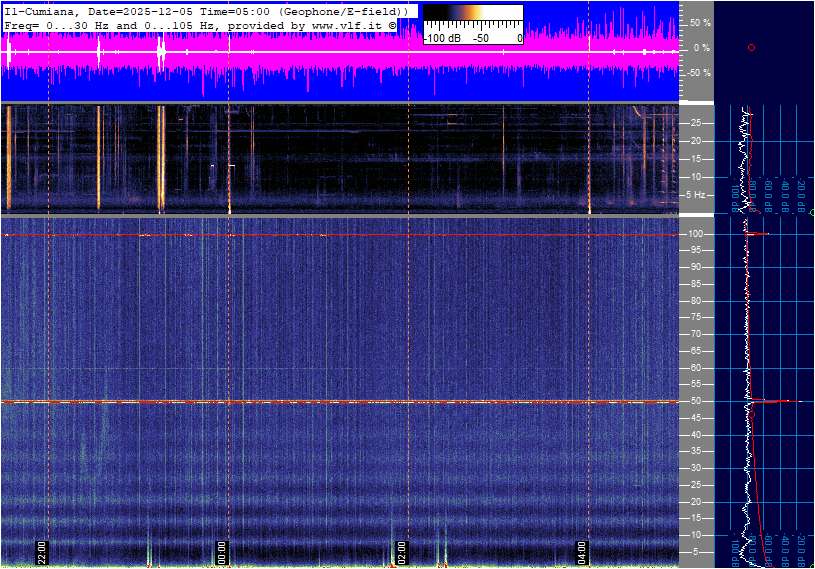Select the 04:00 time marker
Image resolution: width=815 pixels, height=569 pixels.
582,552
